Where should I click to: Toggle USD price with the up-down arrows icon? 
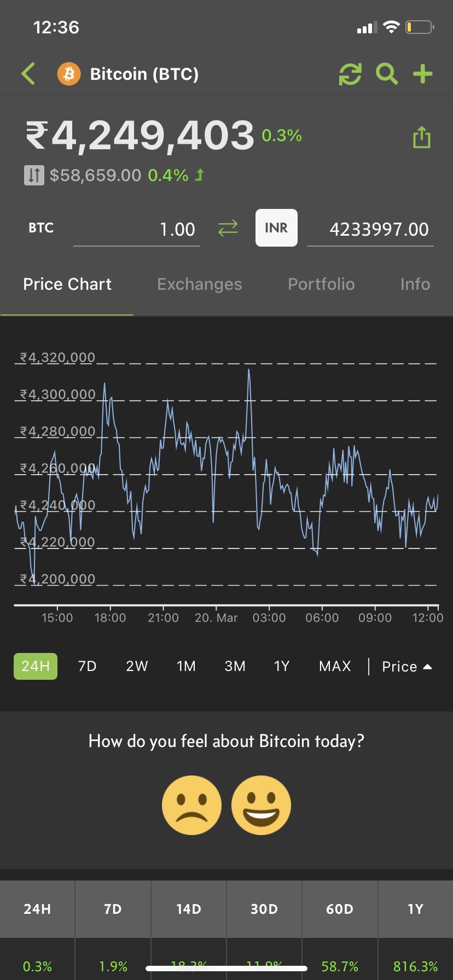34,176
